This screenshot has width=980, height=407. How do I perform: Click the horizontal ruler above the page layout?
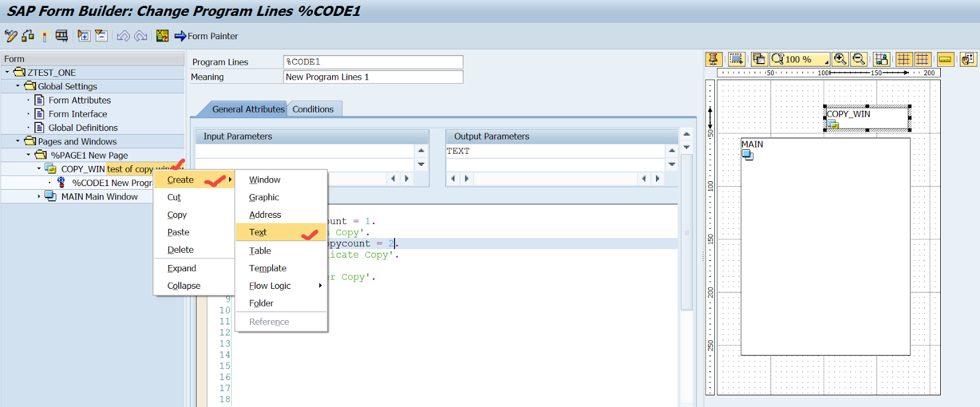point(829,73)
